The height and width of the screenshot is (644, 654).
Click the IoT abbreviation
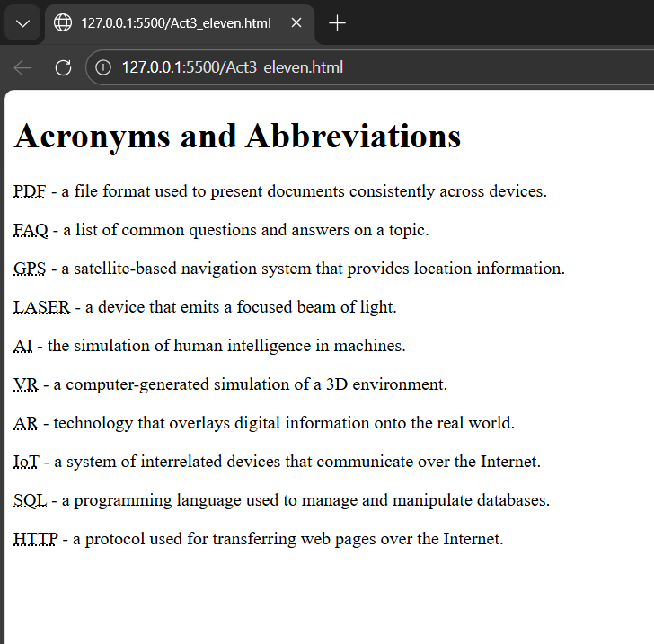[26, 462]
